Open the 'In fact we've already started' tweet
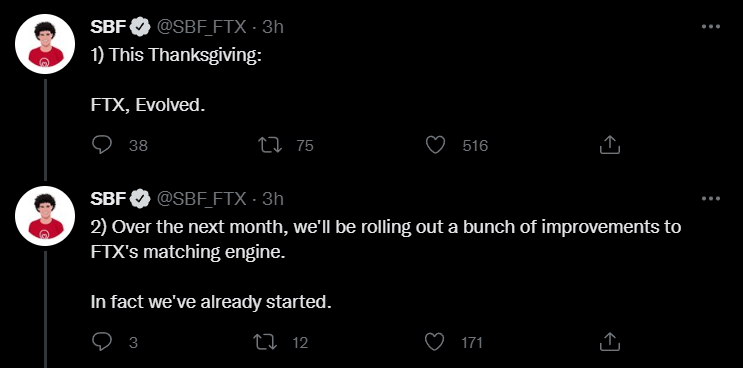The image size is (743, 368). (x=211, y=302)
